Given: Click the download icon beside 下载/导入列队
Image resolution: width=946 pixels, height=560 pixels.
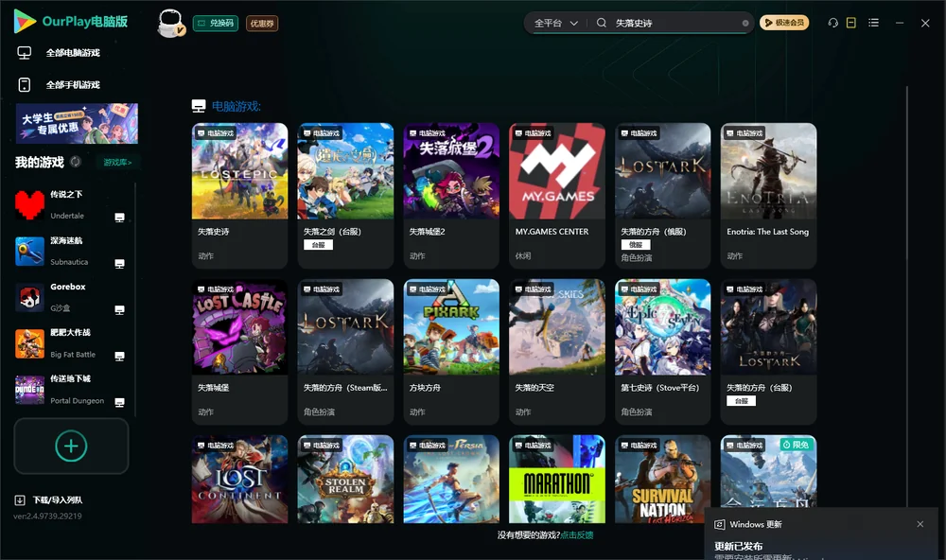Looking at the screenshot, I should pyautogui.click(x=20, y=499).
